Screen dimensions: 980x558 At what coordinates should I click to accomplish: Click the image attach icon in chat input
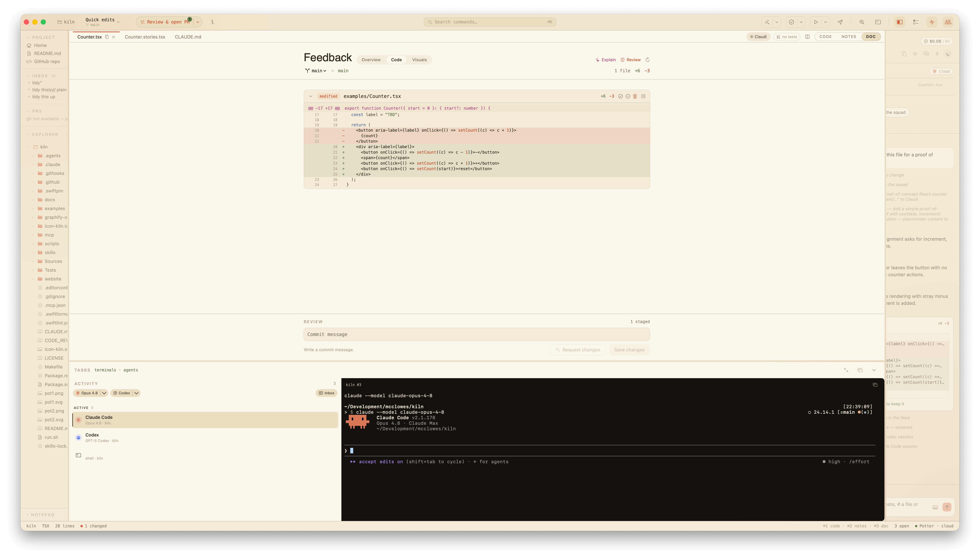click(x=935, y=507)
